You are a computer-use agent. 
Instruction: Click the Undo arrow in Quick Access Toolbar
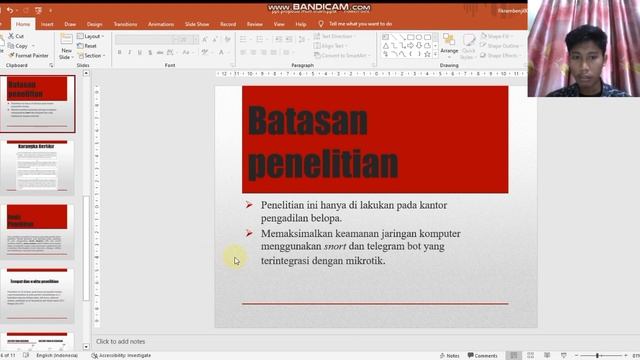click(x=10, y=10)
